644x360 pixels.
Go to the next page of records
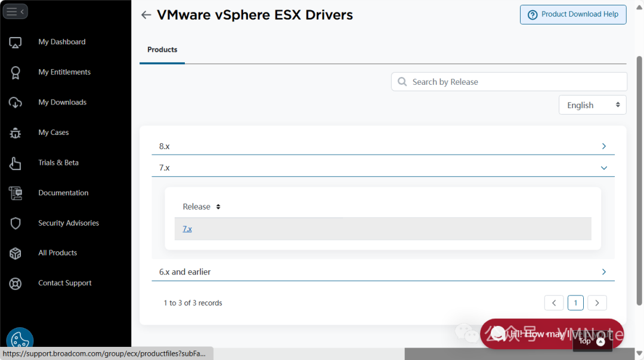pos(597,303)
